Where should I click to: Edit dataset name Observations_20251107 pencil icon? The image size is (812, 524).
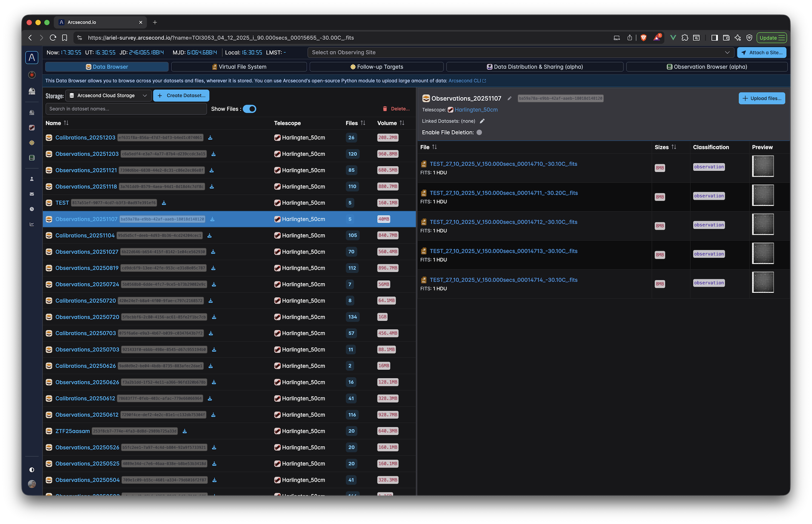(x=509, y=98)
